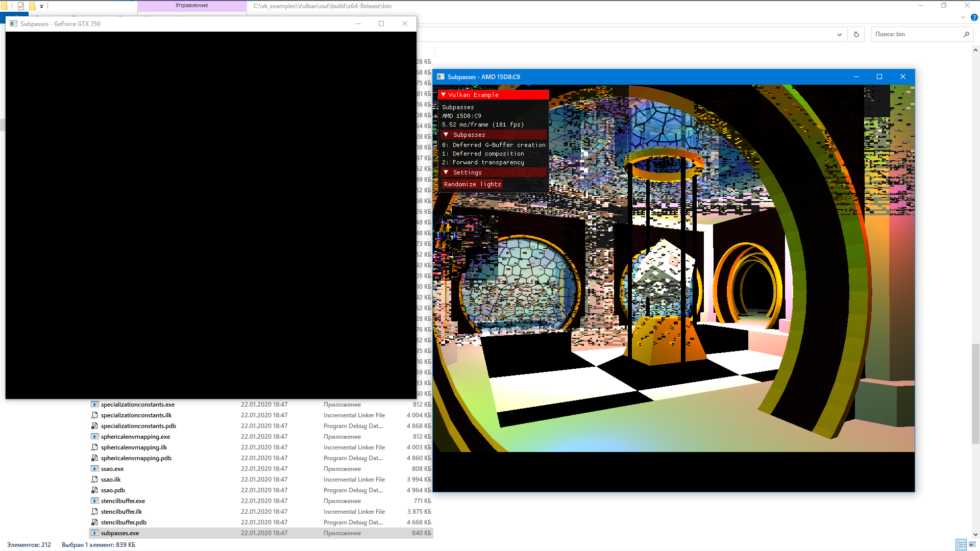Open the Управление ribbon tab
The image size is (980, 551).
point(192,6)
